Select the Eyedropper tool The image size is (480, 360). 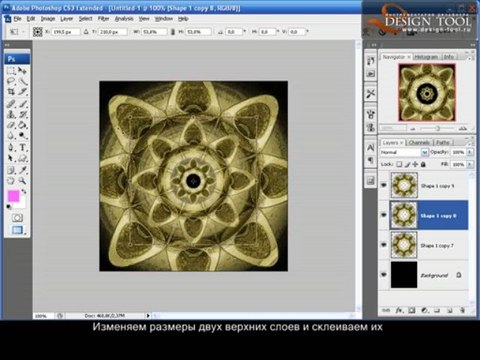pyautogui.click(x=22, y=170)
